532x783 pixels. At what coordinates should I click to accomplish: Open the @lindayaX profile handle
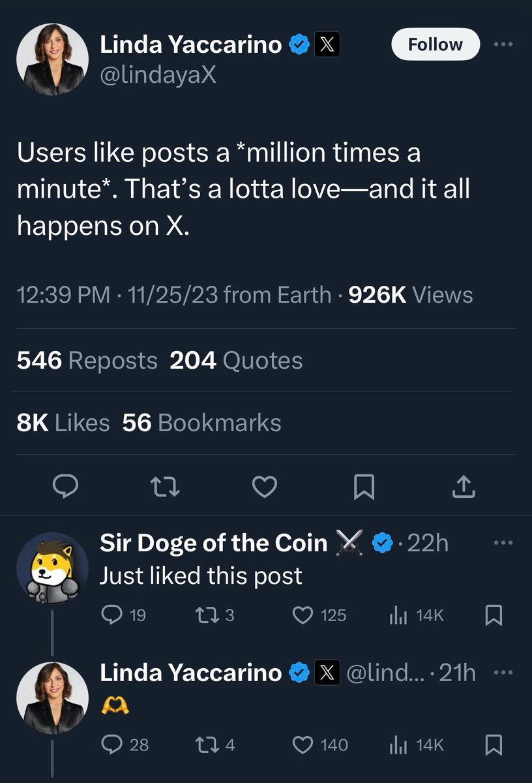point(158,75)
